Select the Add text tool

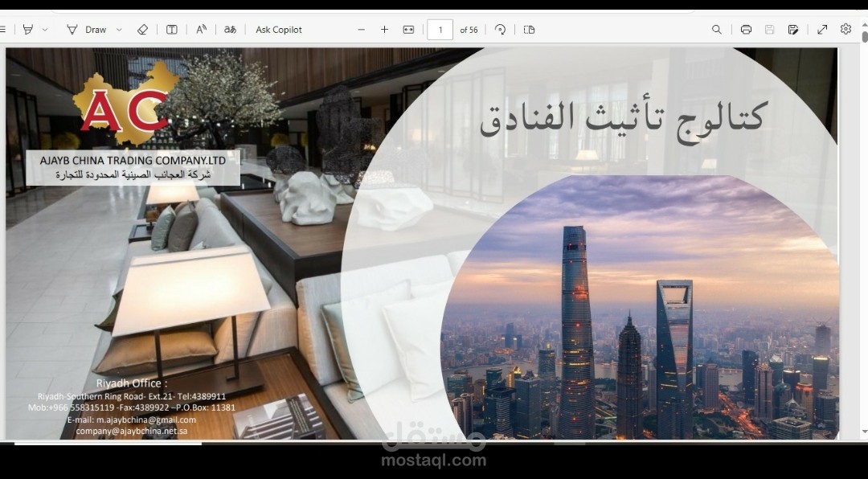coord(172,30)
